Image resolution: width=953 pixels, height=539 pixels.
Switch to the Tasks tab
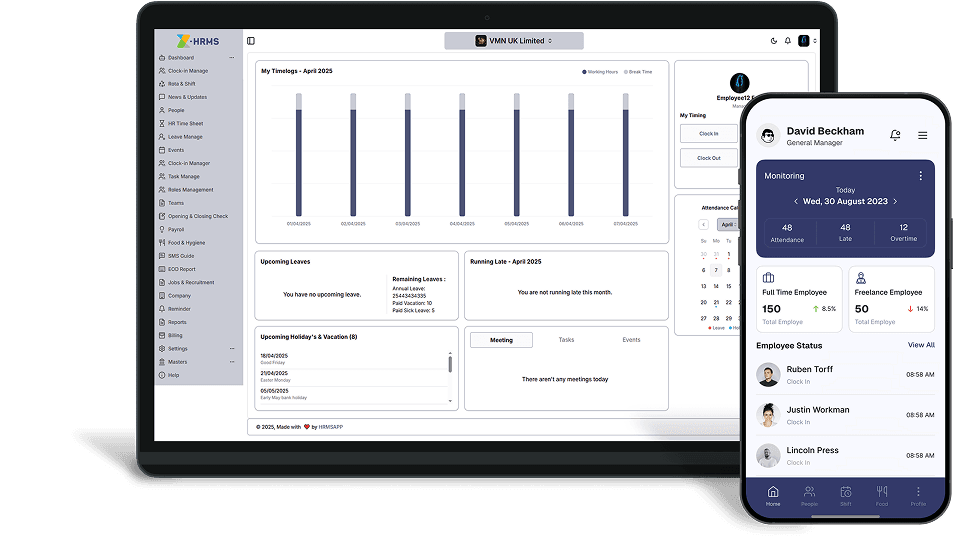pyautogui.click(x=566, y=340)
